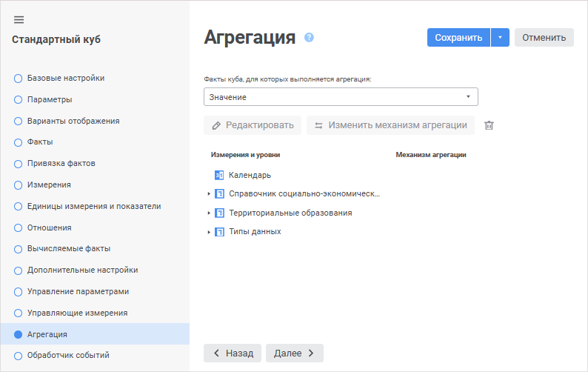Click the pencil icon on Редактировать
The height and width of the screenshot is (372, 588).
click(x=216, y=125)
